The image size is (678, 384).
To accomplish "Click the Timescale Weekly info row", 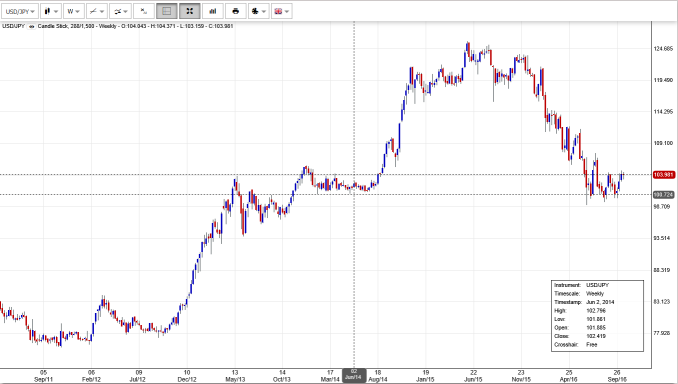I will 579,294.
